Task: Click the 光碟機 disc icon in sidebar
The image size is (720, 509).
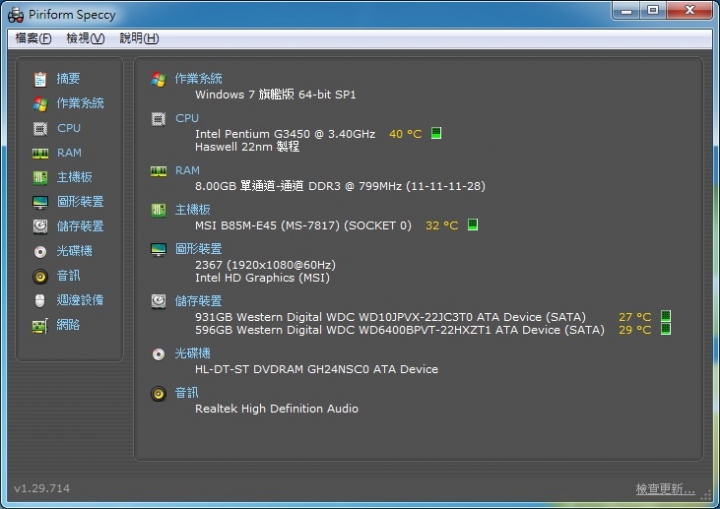Action: pyautogui.click(x=40, y=251)
